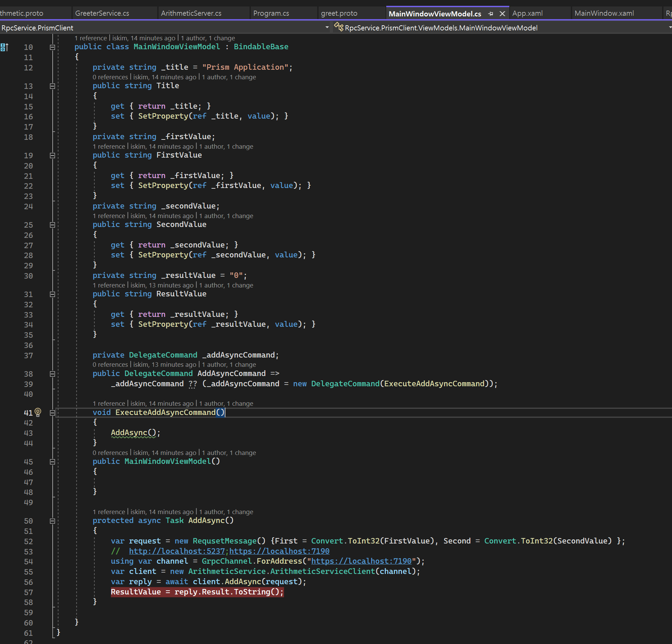This screenshot has width=672, height=644.
Task: Click the inheritance margin icon at line 10
Action: click(x=4, y=47)
